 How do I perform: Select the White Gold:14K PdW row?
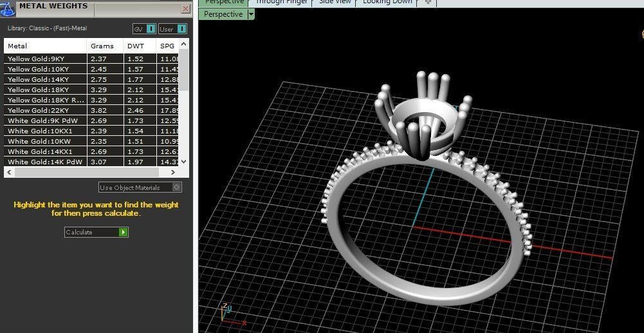tap(91, 162)
